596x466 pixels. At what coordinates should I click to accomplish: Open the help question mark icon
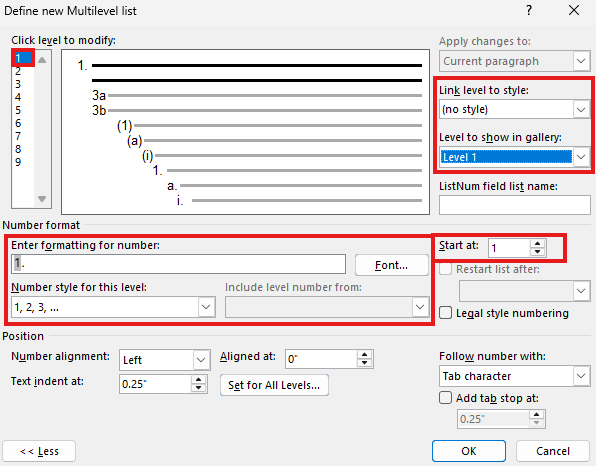pyautogui.click(x=529, y=10)
